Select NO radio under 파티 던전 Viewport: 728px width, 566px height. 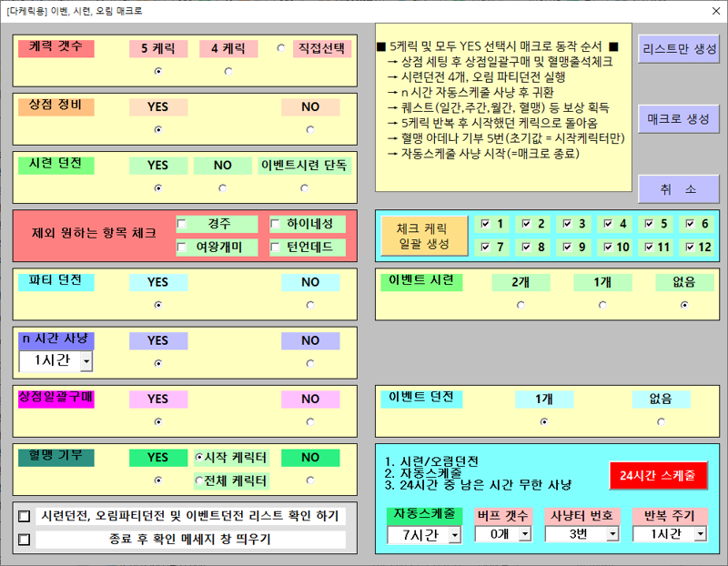click(x=310, y=305)
